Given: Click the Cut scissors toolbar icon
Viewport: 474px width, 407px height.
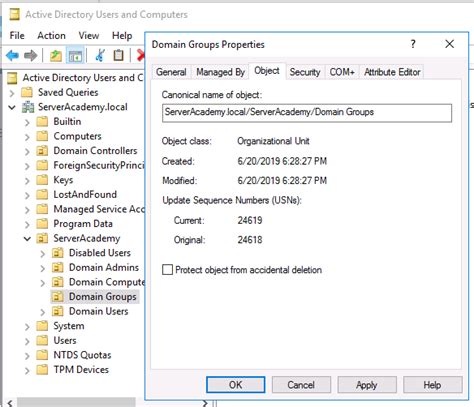Looking at the screenshot, I should [100, 55].
